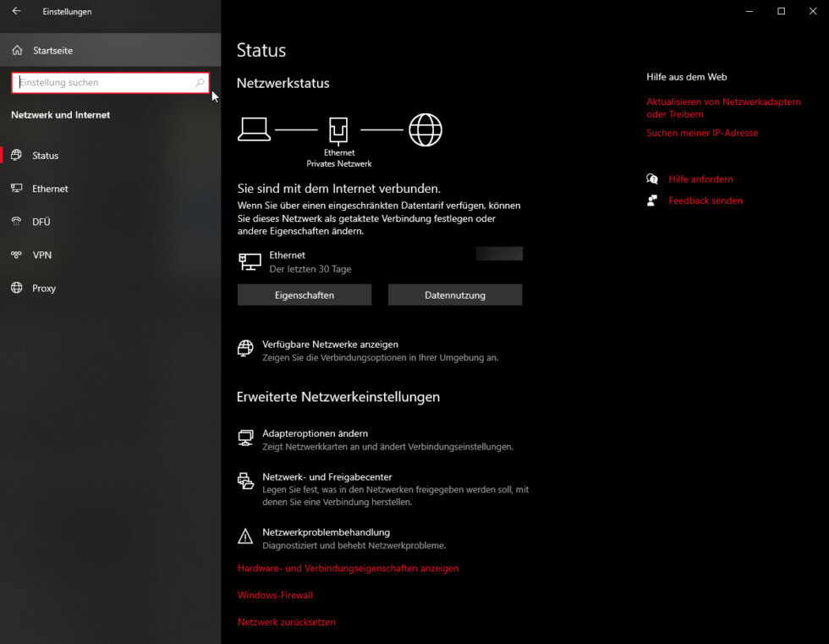Viewport: 829px width, 644px height.
Task: Click Netzwerk zurücksetzen link
Action: (x=287, y=622)
